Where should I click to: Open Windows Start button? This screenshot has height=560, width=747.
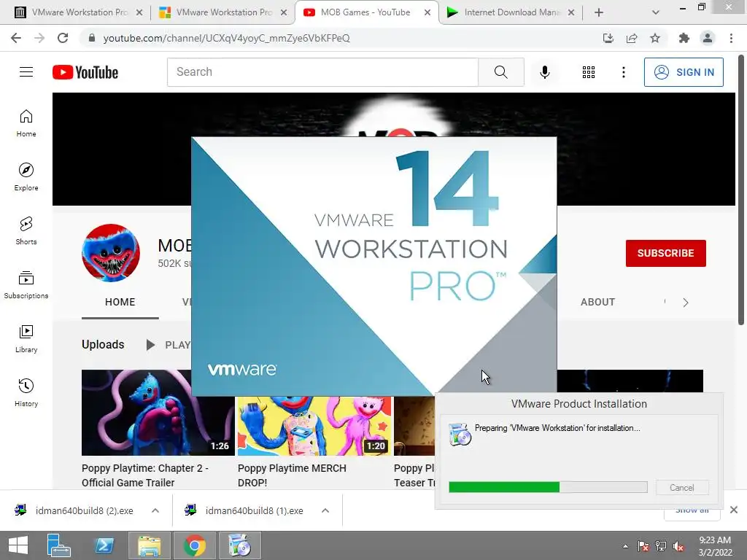[18, 545]
